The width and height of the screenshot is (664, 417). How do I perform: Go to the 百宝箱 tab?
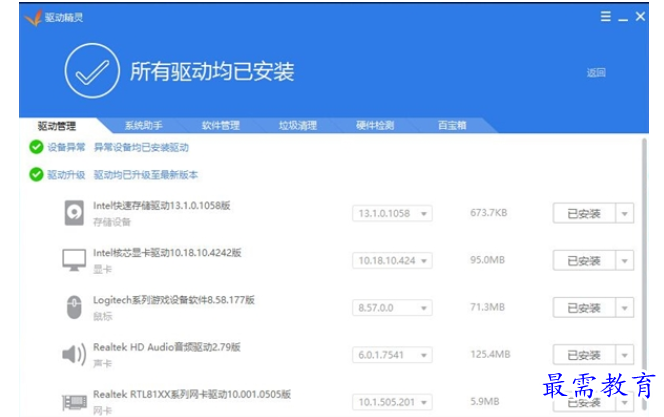tap(452, 125)
